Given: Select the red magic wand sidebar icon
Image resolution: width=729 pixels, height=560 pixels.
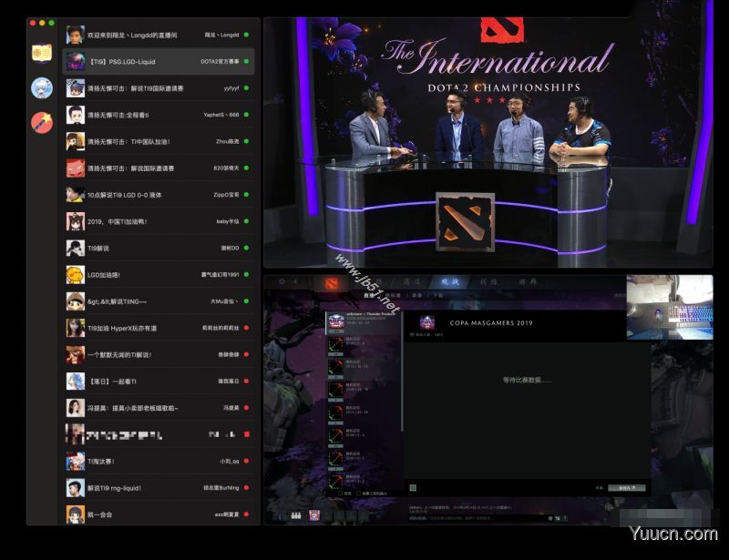Looking at the screenshot, I should [x=41, y=122].
